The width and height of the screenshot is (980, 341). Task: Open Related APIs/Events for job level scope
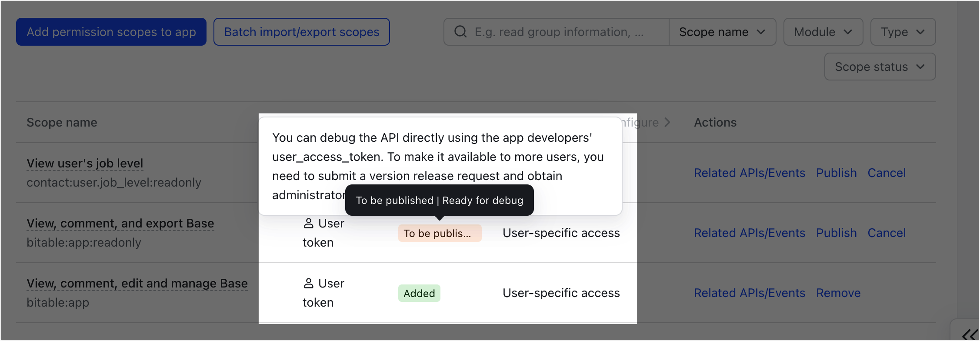click(x=749, y=173)
